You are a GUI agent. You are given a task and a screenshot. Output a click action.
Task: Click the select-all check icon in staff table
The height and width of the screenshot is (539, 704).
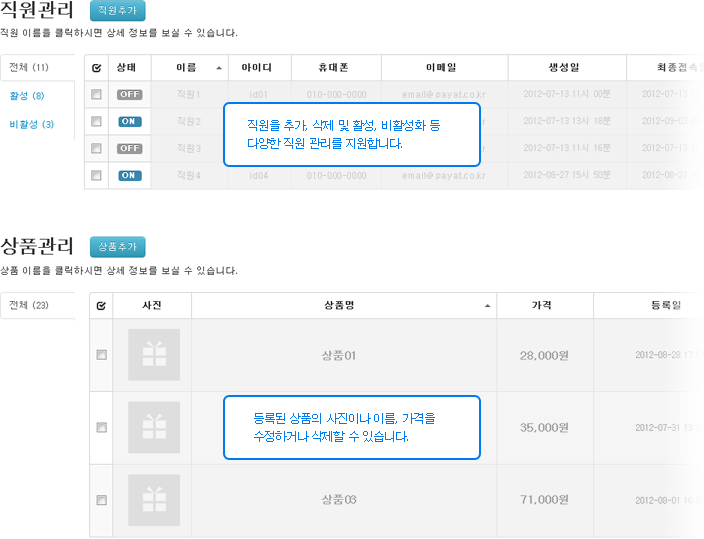tap(97, 68)
